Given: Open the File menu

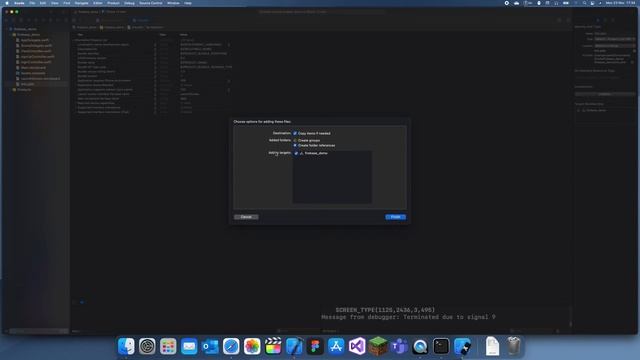Looking at the screenshot, I should point(32,3).
